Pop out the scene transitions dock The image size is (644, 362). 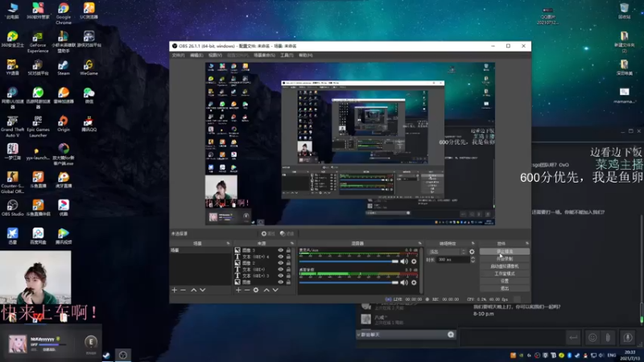click(x=473, y=244)
